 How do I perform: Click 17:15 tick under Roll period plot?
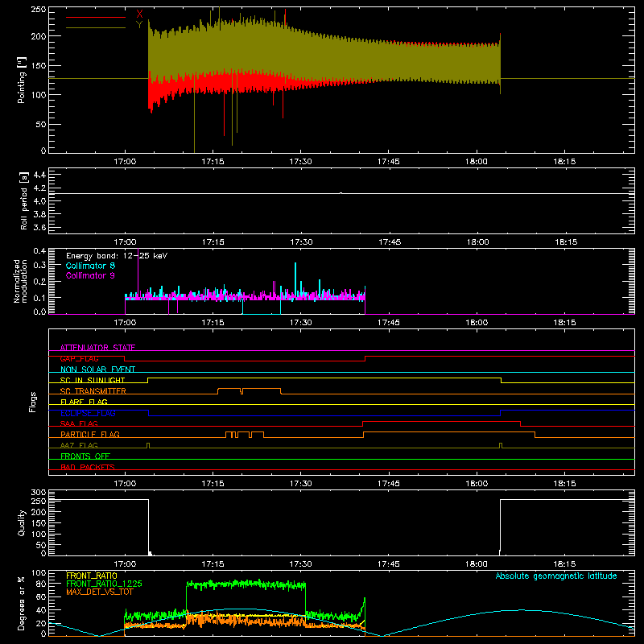[x=213, y=242]
